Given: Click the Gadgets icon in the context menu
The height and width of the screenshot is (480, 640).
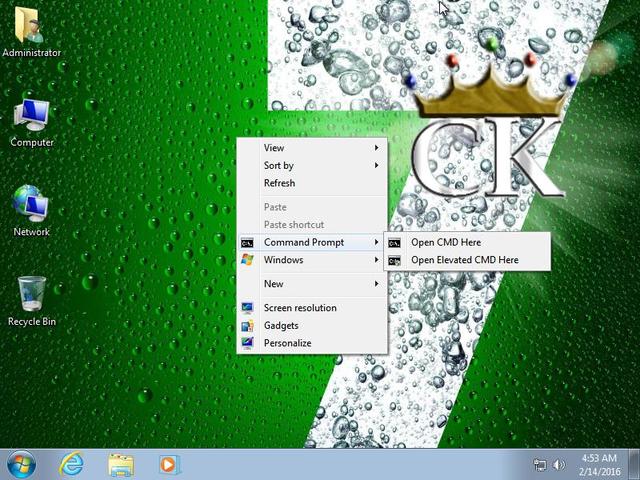Looking at the screenshot, I should coord(247,326).
